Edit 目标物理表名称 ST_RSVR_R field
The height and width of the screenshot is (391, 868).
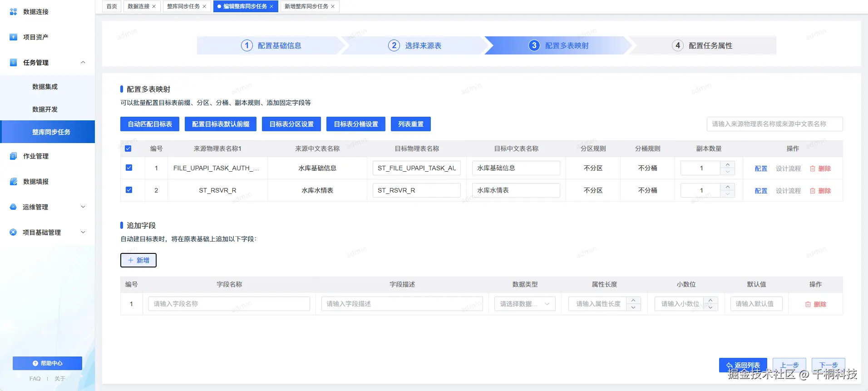[417, 190]
